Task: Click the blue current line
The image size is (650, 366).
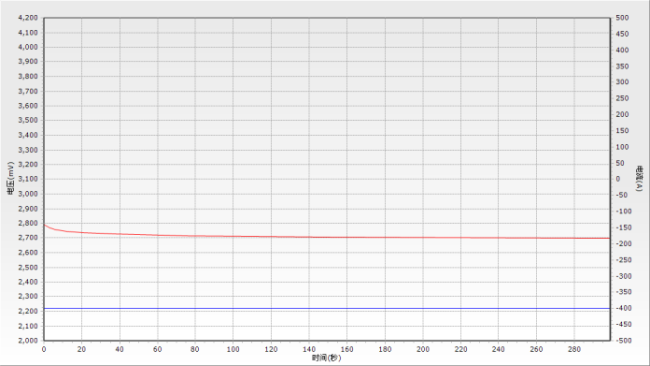Action: [x=327, y=308]
